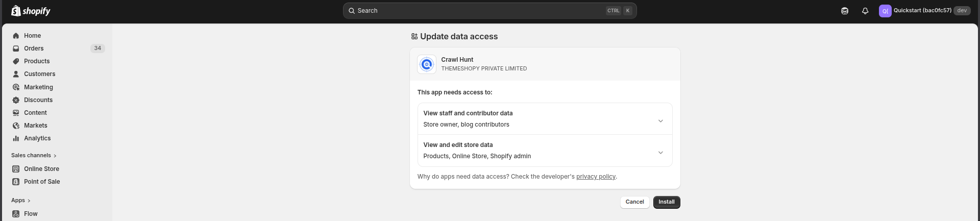Click the Orders inbox icon
980x221 pixels.
16,48
